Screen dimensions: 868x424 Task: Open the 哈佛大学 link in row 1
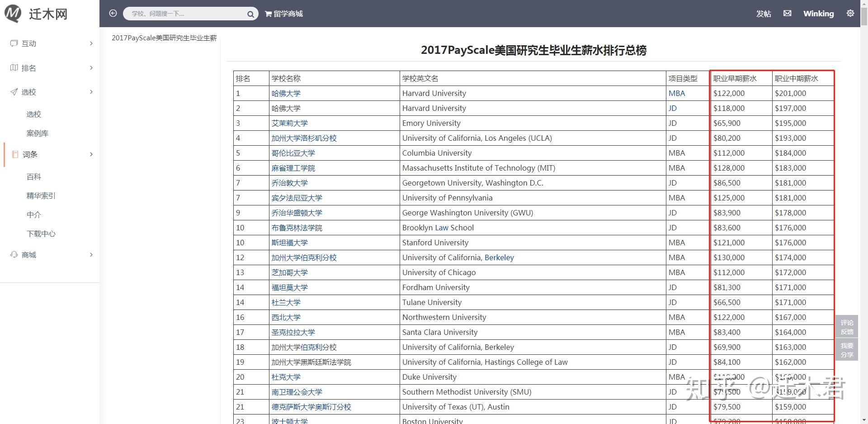coord(286,94)
